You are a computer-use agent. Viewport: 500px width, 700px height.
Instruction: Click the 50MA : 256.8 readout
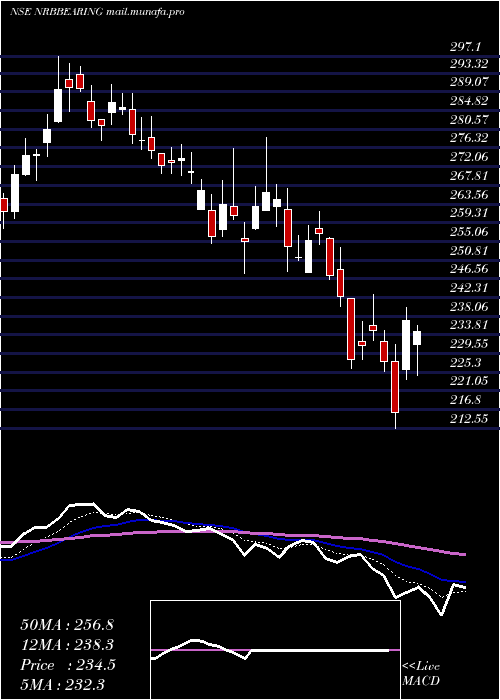click(x=67, y=625)
